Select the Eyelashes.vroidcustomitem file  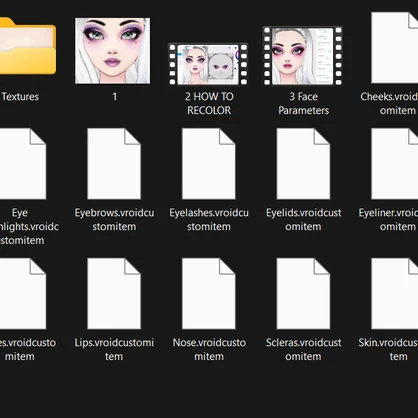click(x=209, y=164)
